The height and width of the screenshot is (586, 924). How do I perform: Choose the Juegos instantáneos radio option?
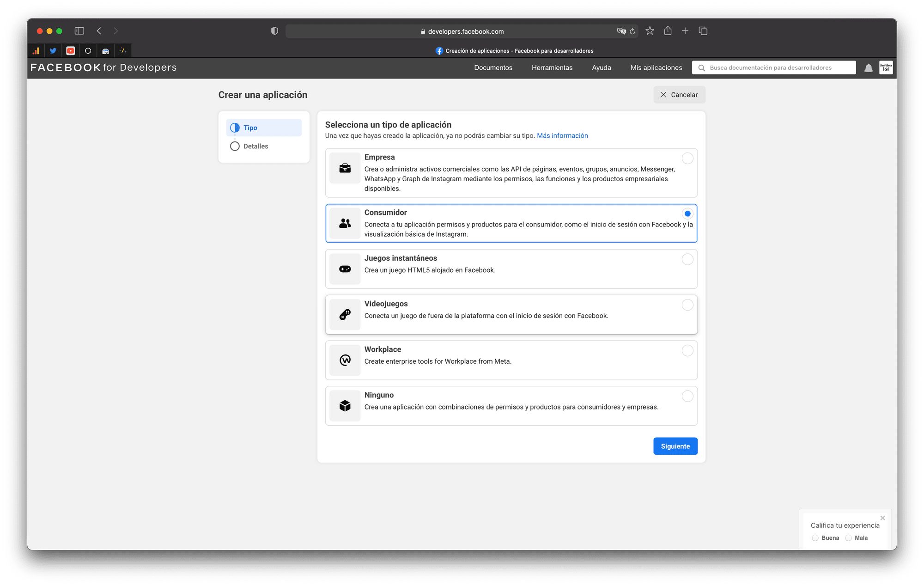(x=687, y=259)
